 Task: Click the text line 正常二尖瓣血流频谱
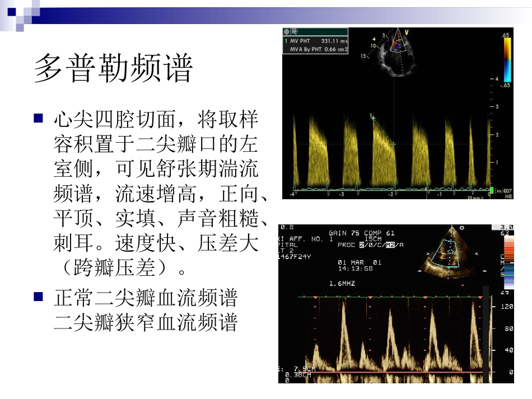[146, 298]
